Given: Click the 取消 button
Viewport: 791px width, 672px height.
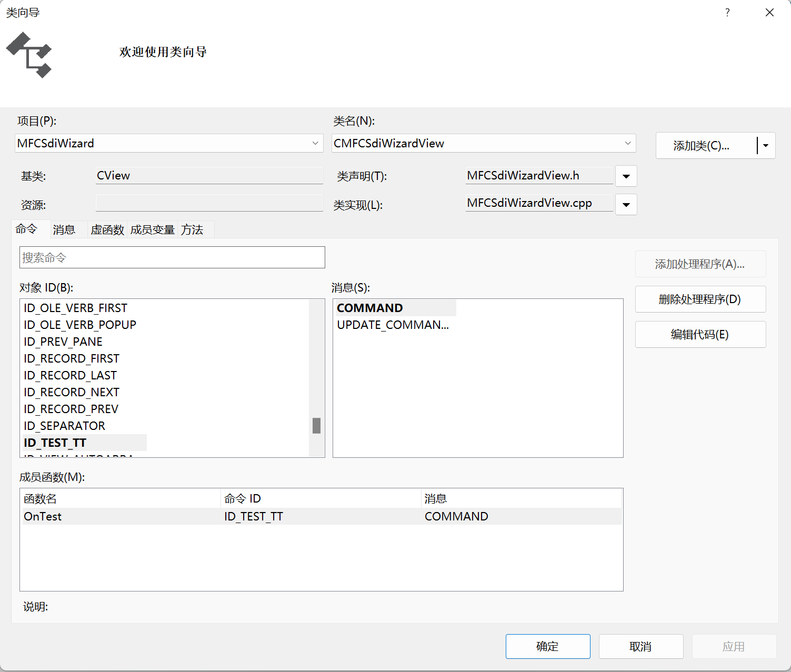Looking at the screenshot, I should coord(641,646).
